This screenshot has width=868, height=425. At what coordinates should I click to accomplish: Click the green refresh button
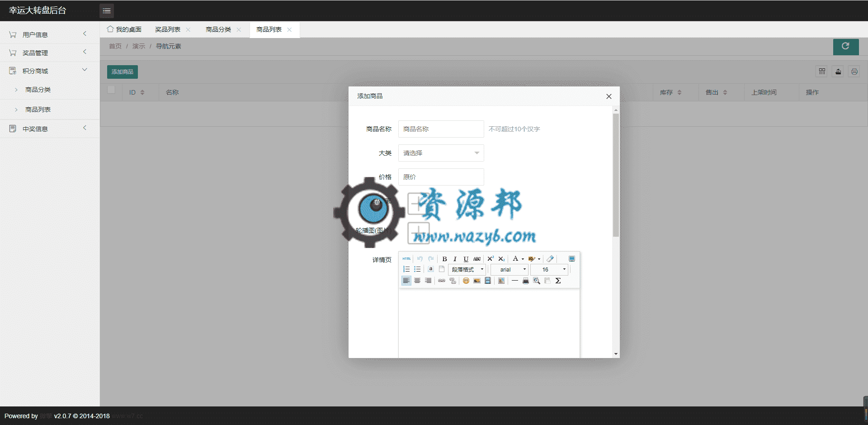tap(846, 46)
